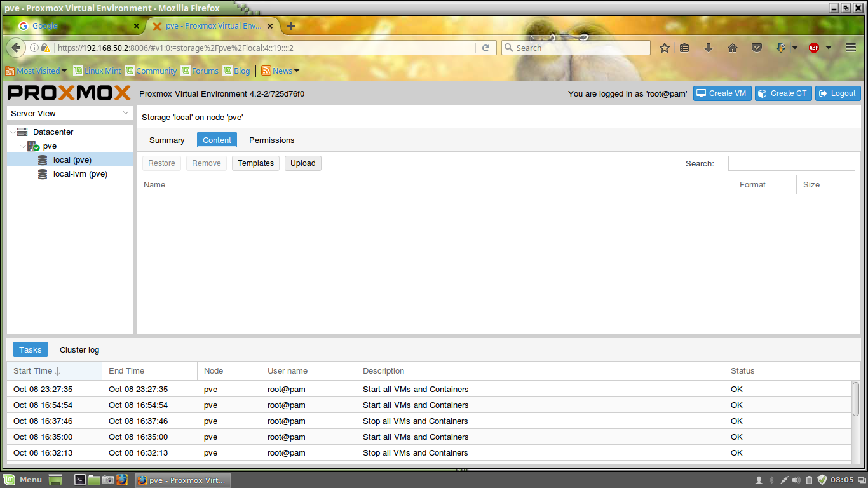Screen dimensions: 868x488
Task: Open the Firefox downloads arrow
Action: (x=709, y=48)
